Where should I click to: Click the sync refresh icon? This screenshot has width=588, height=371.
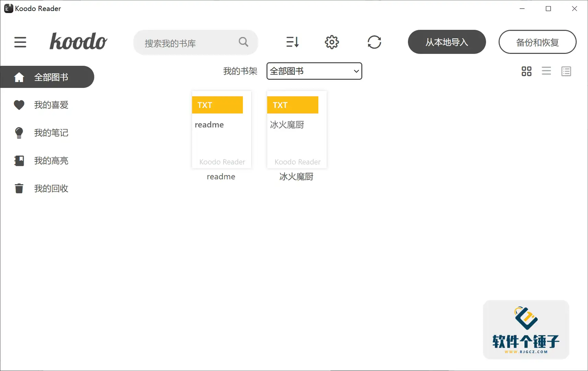(374, 42)
